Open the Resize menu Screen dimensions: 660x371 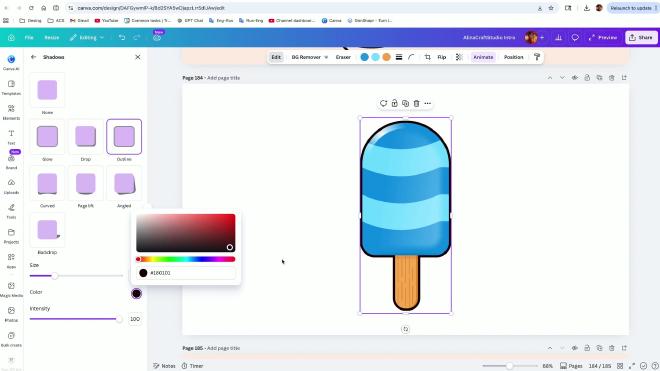52,37
